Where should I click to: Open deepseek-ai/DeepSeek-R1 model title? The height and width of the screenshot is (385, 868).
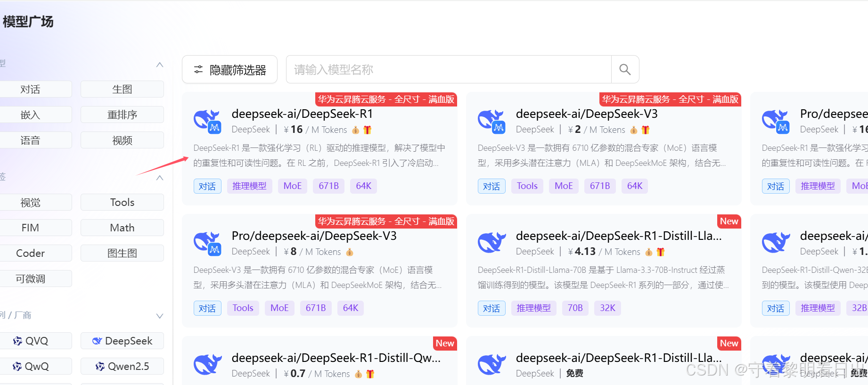pyautogui.click(x=302, y=114)
